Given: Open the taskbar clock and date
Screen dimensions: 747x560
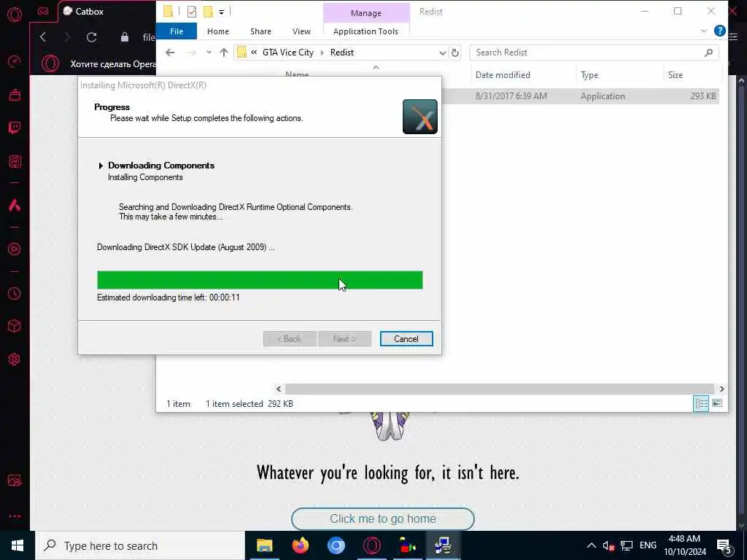Looking at the screenshot, I should [684, 545].
